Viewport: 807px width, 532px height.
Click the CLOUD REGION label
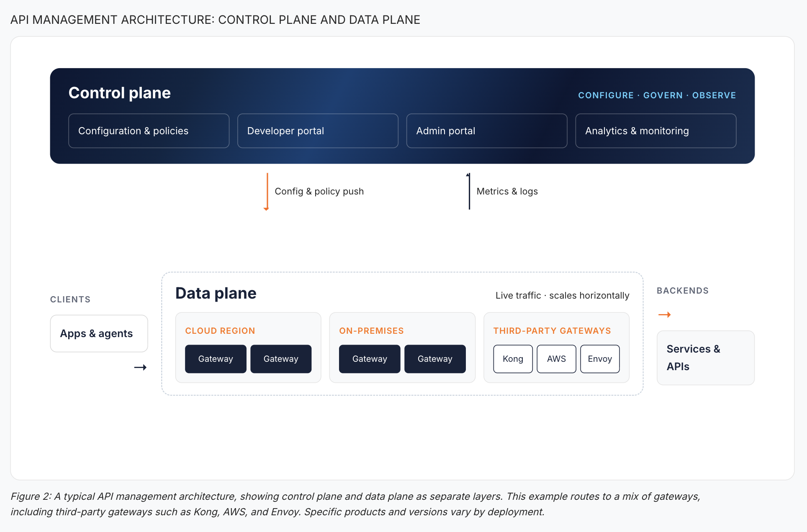point(220,331)
